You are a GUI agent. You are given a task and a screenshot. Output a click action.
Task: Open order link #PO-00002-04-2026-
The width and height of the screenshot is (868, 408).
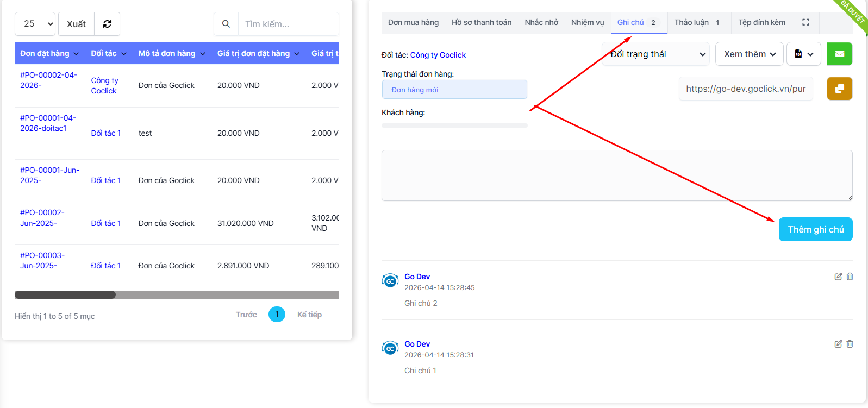click(x=48, y=80)
